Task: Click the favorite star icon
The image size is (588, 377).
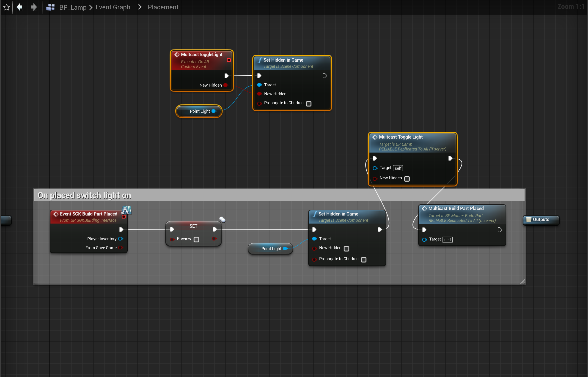Action: coord(7,7)
